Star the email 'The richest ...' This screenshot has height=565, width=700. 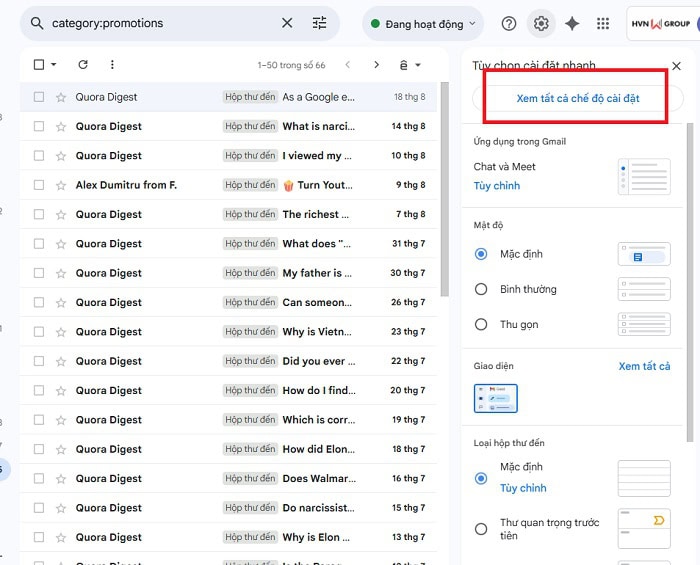coord(61,215)
